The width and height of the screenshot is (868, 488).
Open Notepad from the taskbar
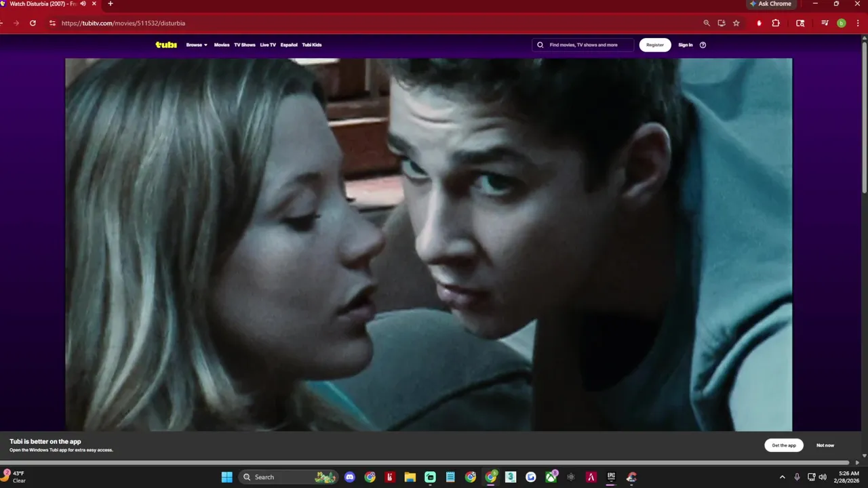click(450, 477)
